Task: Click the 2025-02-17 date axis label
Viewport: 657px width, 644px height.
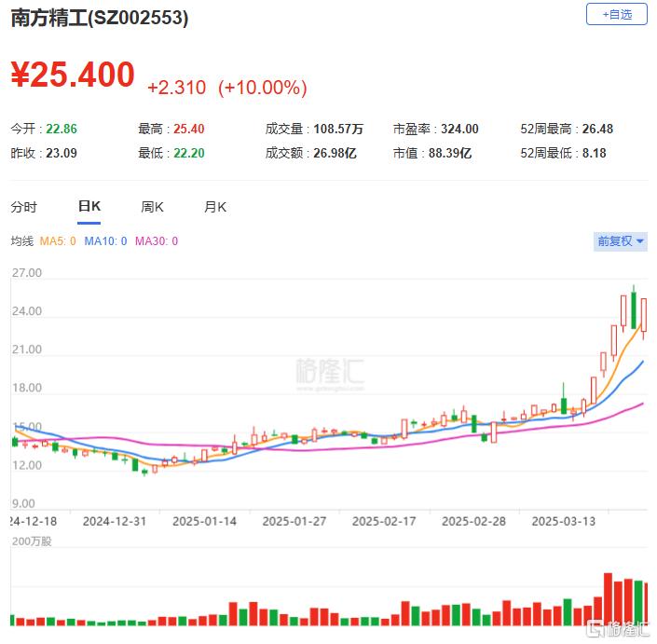Action: click(x=384, y=521)
